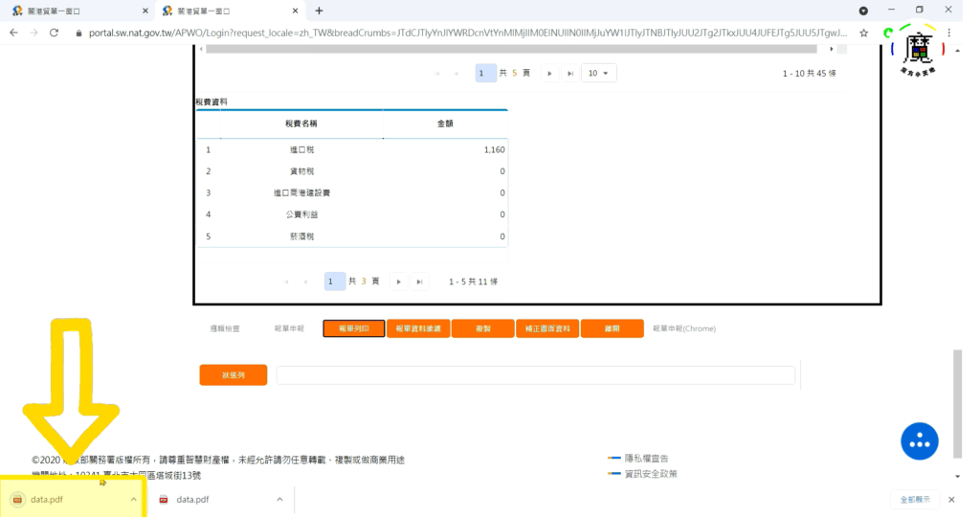Screen dimensions: 980x517
Task: Reload the page with the refresh icon
Action: [54, 33]
